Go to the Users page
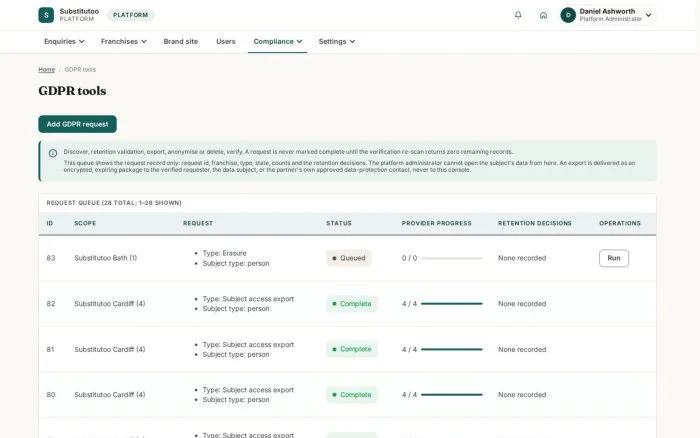The width and height of the screenshot is (700, 438). pyautogui.click(x=225, y=42)
